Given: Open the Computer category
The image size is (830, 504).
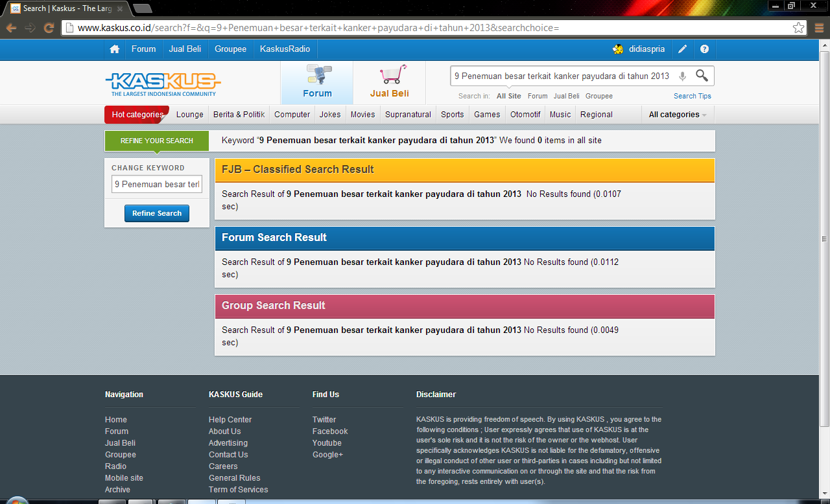Looking at the screenshot, I should [292, 115].
